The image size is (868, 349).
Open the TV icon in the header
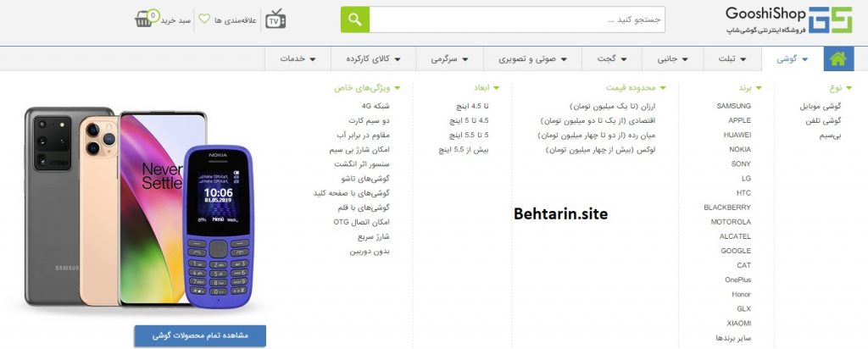point(275,19)
